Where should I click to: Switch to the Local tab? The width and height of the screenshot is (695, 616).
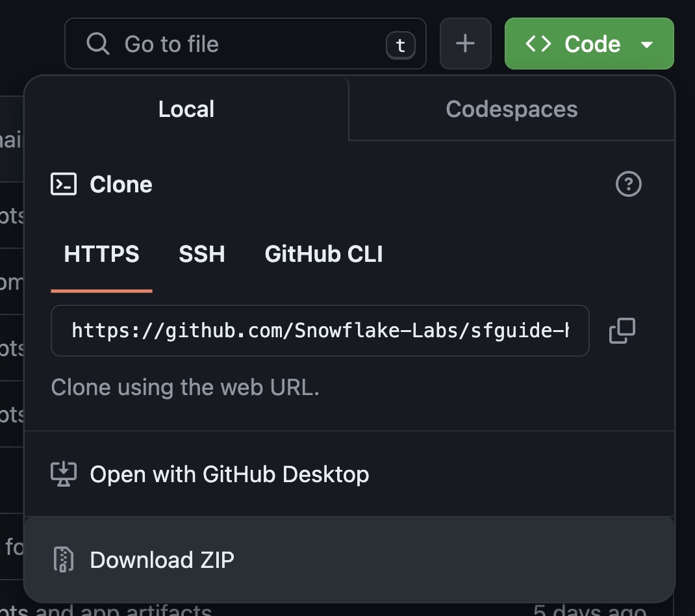pos(186,109)
